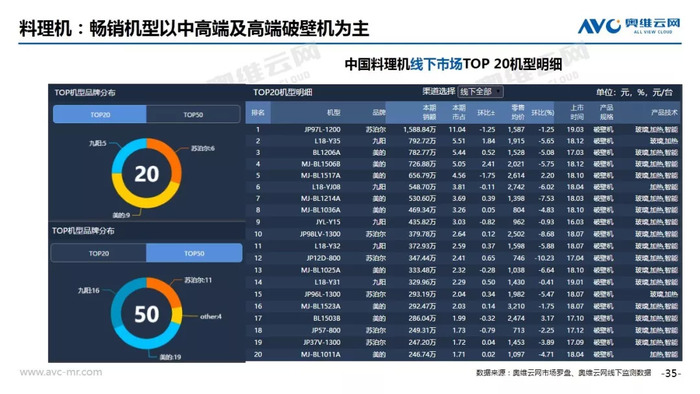Click the yellow other:4 segment of 50 donut

tap(177, 315)
